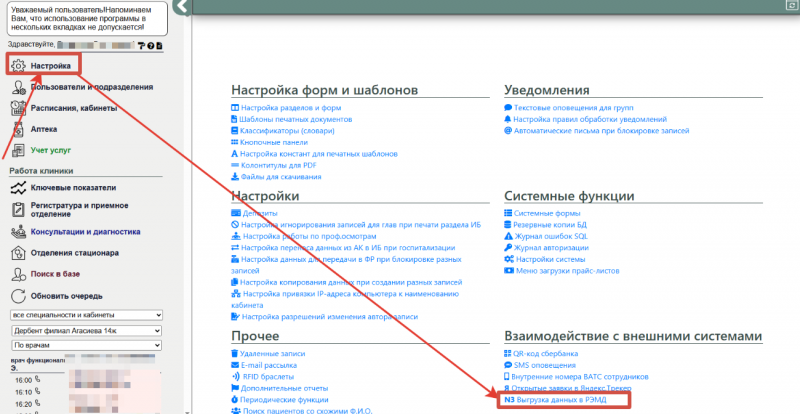
Task: Open Автоматические письма при блокировке записей link
Action: click(x=602, y=131)
